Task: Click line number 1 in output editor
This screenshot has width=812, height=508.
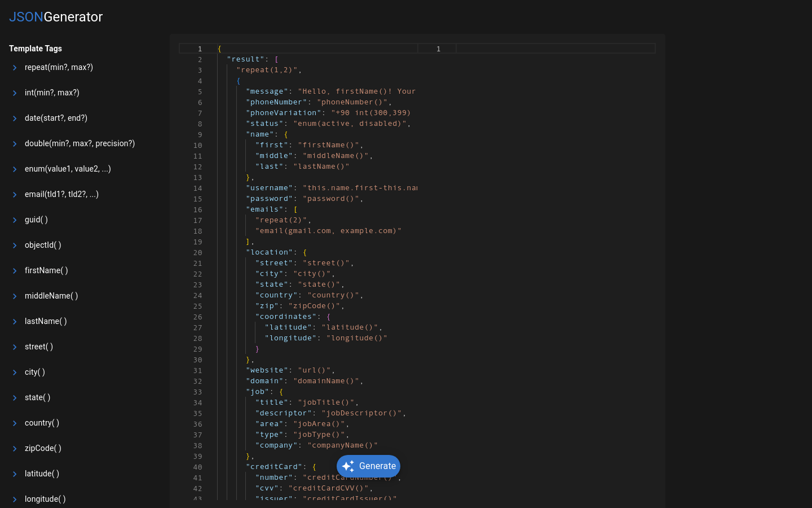Action: pyautogui.click(x=438, y=49)
